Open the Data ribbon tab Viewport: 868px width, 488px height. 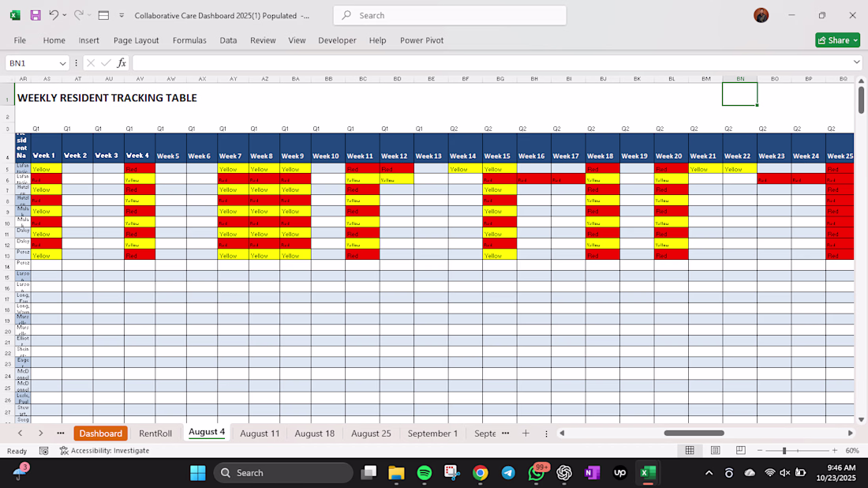(228, 40)
